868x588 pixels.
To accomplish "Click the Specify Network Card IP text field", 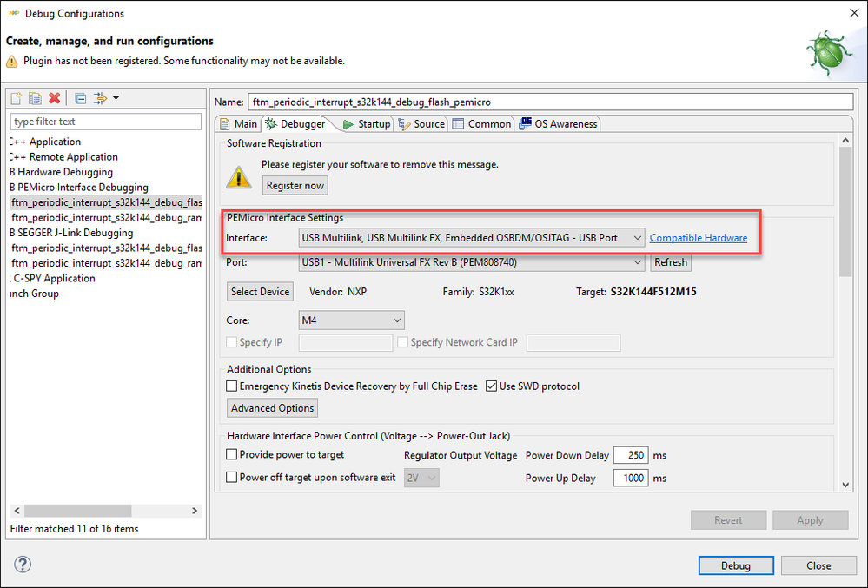I will pyautogui.click(x=573, y=343).
